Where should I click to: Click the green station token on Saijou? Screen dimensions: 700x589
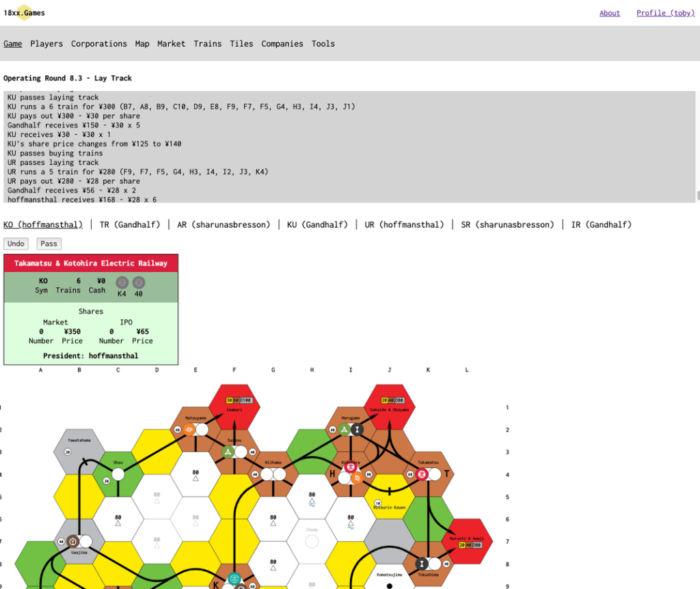228,451
